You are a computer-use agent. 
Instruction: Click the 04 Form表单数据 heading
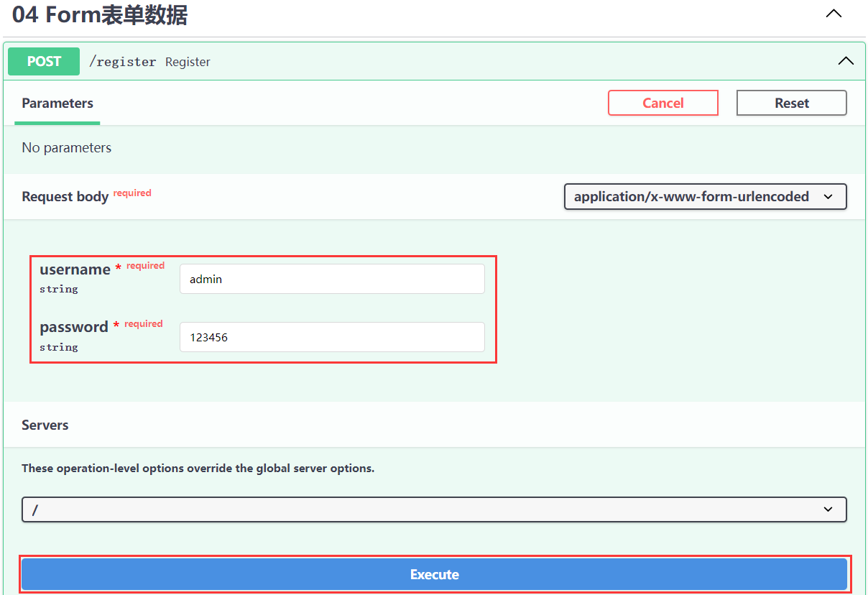pos(100,15)
